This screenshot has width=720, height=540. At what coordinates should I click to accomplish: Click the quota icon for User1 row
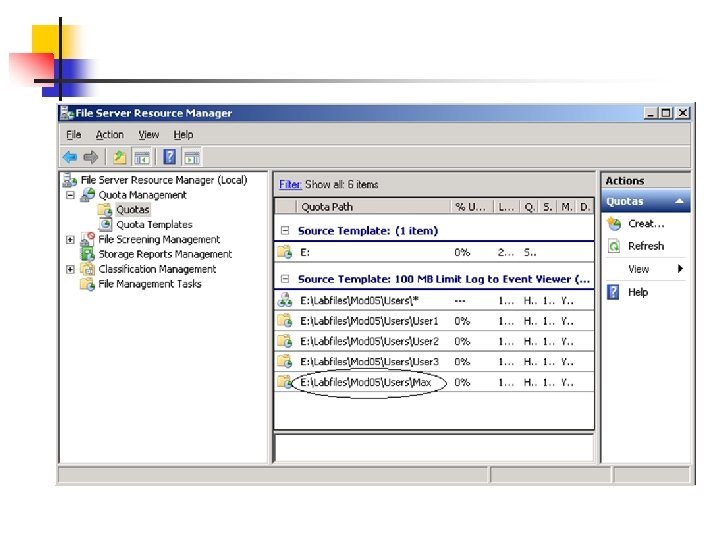[x=285, y=321]
